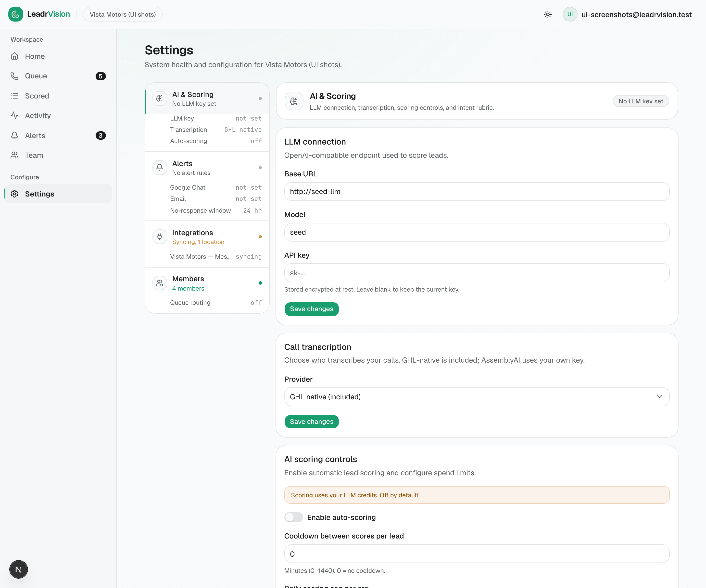Save changes in LLM connection card
Viewport: 706px width, 588px height.
point(312,309)
